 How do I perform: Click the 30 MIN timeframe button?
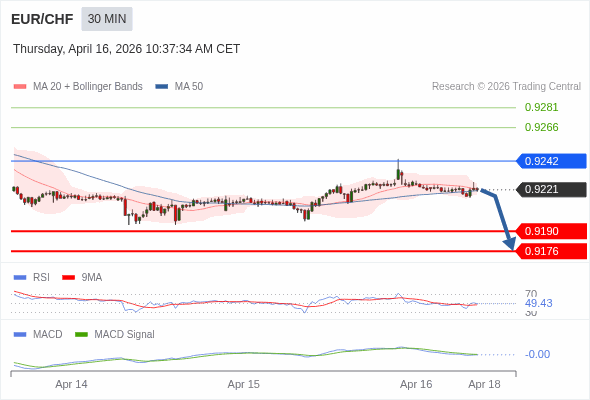(x=107, y=19)
